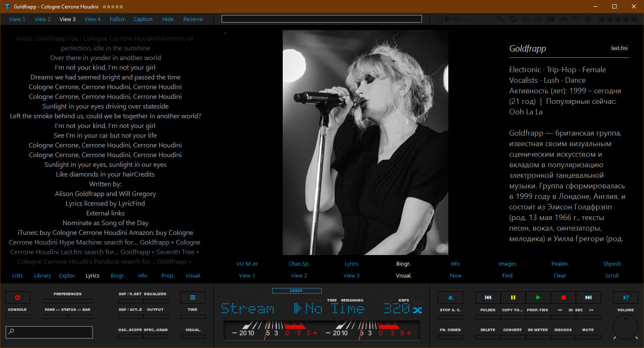This screenshot has height=348, width=644.
Task: Stop playback with the red square
Action: (x=563, y=297)
